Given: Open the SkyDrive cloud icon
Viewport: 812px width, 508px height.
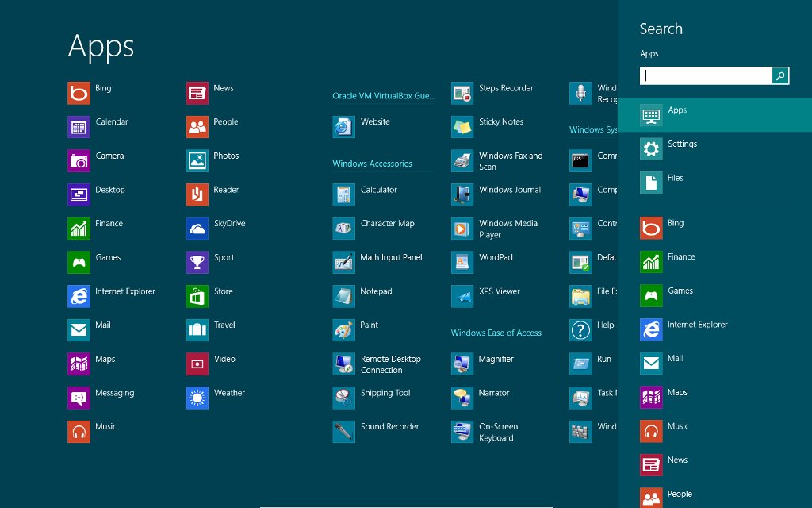Looking at the screenshot, I should point(197,229).
